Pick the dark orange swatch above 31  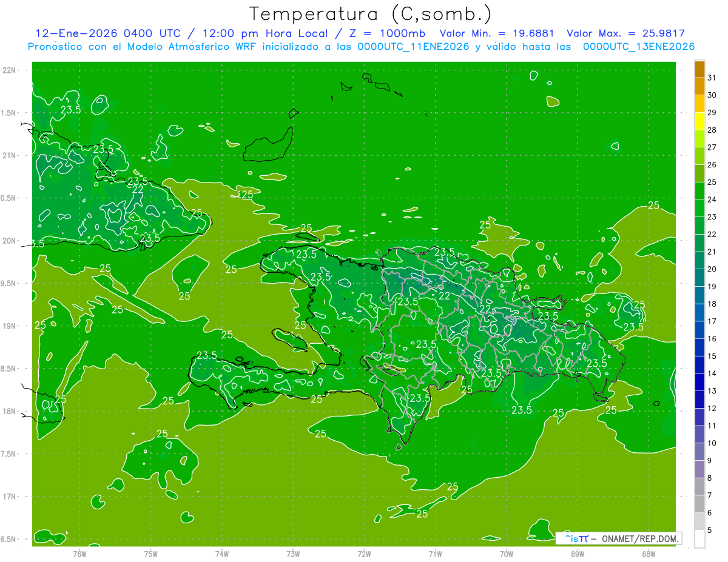click(x=699, y=69)
